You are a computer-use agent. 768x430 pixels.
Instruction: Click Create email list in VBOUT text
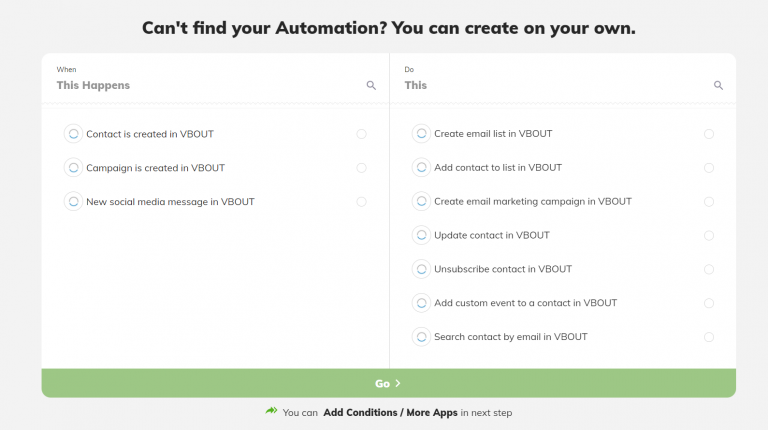point(493,134)
